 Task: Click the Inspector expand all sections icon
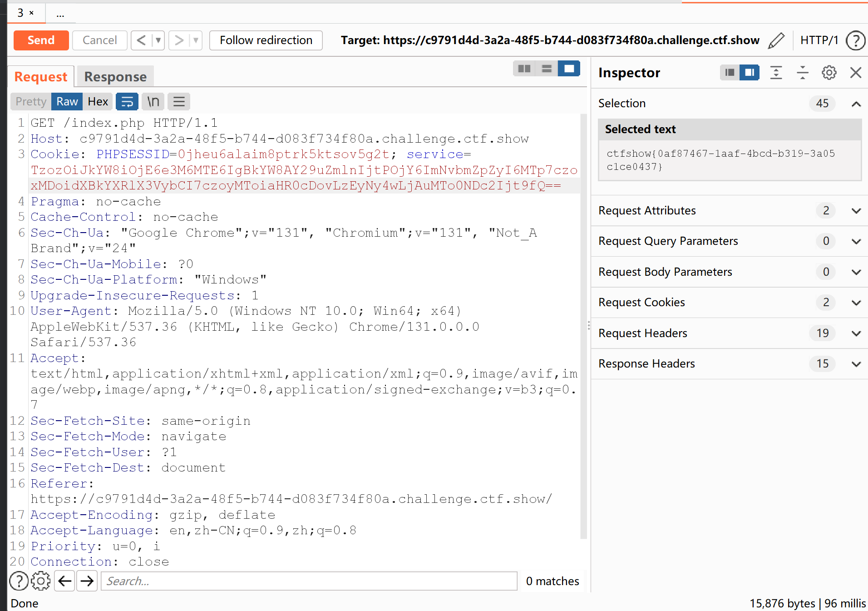point(776,73)
